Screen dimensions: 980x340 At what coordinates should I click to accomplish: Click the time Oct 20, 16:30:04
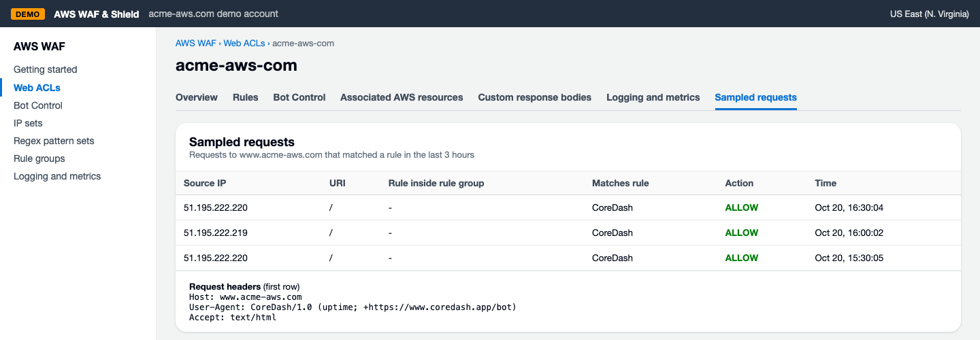[849, 207]
